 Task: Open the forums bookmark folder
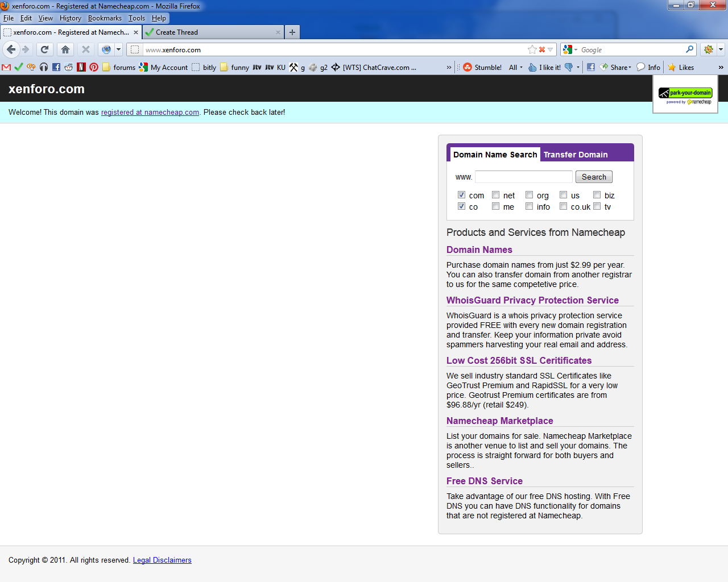118,67
